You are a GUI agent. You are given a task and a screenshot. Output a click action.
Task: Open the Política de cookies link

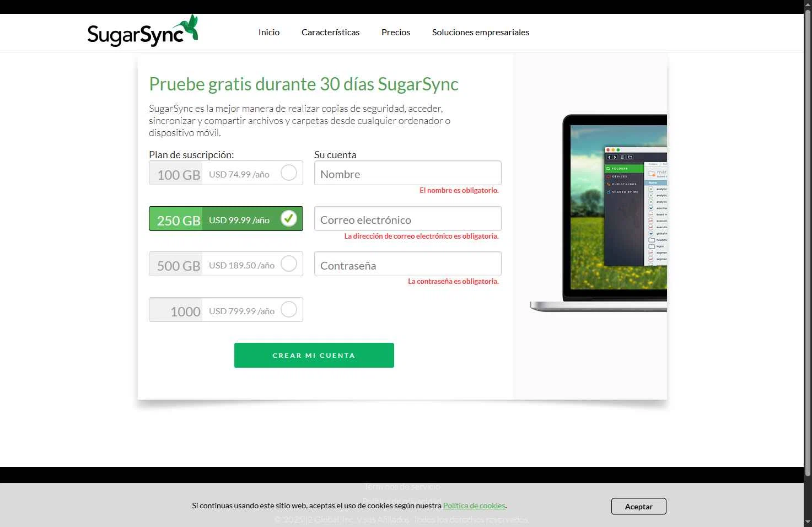(x=474, y=506)
